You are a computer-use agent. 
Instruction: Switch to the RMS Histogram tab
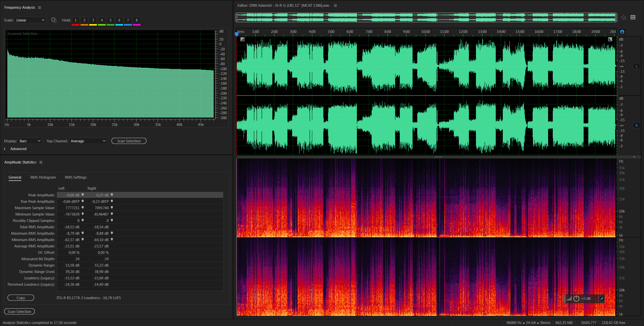point(43,177)
